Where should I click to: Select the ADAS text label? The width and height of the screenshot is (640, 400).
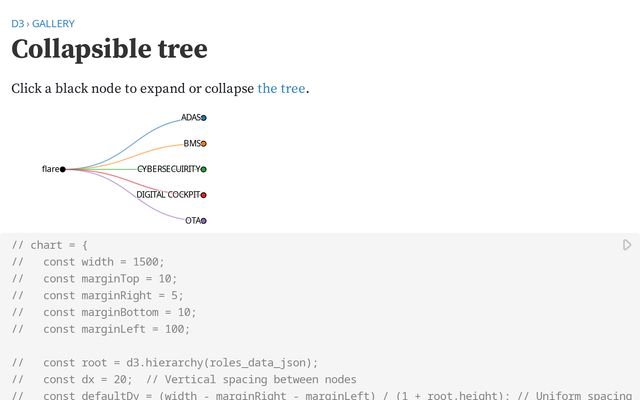coord(190,118)
